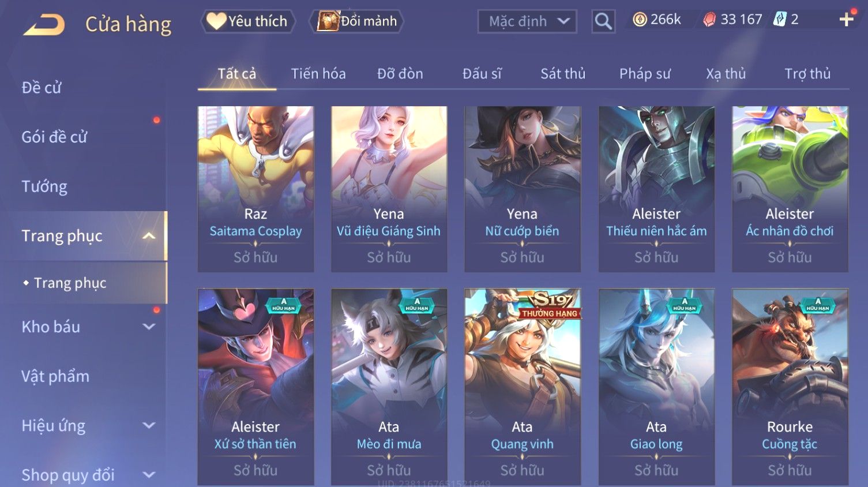Switch to the Sát thủ tab
Screen dimensions: 868x487
pyautogui.click(x=563, y=74)
